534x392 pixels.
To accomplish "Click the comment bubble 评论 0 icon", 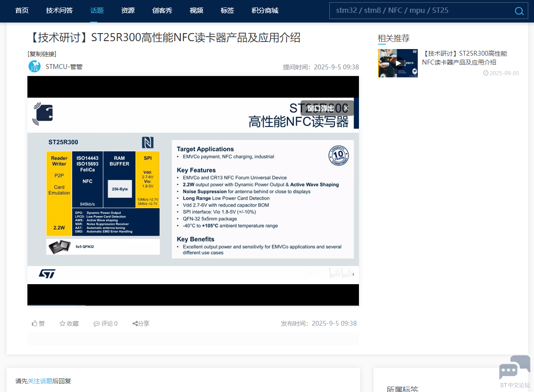I will [96, 323].
